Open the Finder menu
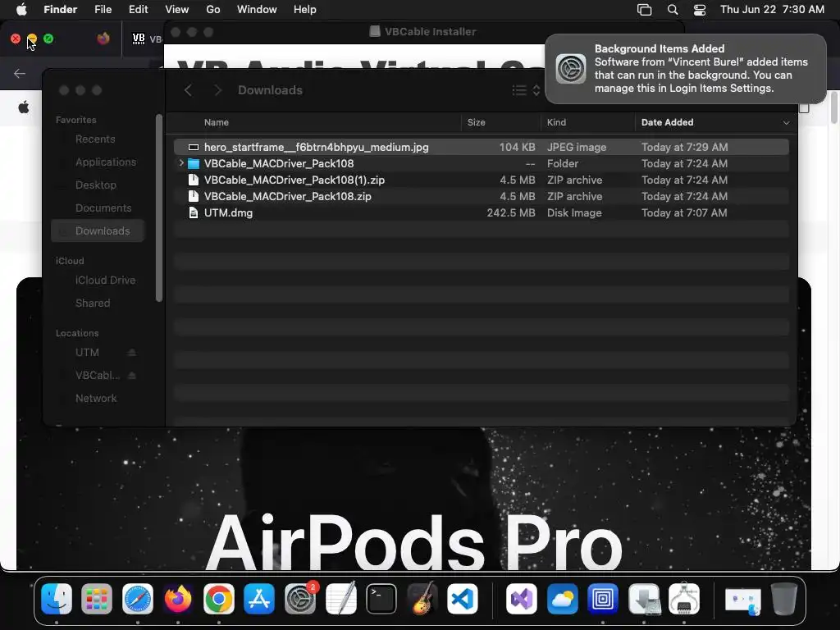This screenshot has height=630, width=840. pyautogui.click(x=60, y=9)
